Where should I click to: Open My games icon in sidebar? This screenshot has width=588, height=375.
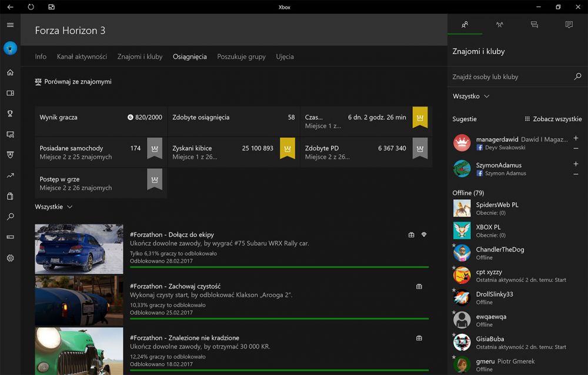10,93
